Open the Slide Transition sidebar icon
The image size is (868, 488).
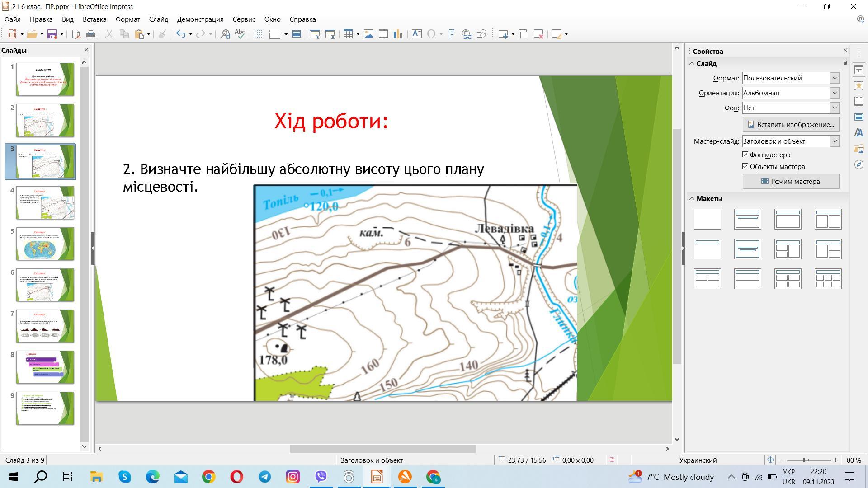point(859,101)
